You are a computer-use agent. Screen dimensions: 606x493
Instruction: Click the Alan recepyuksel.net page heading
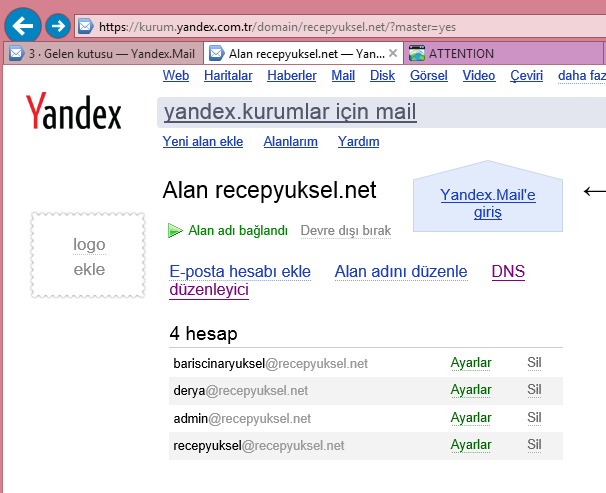[x=269, y=190]
